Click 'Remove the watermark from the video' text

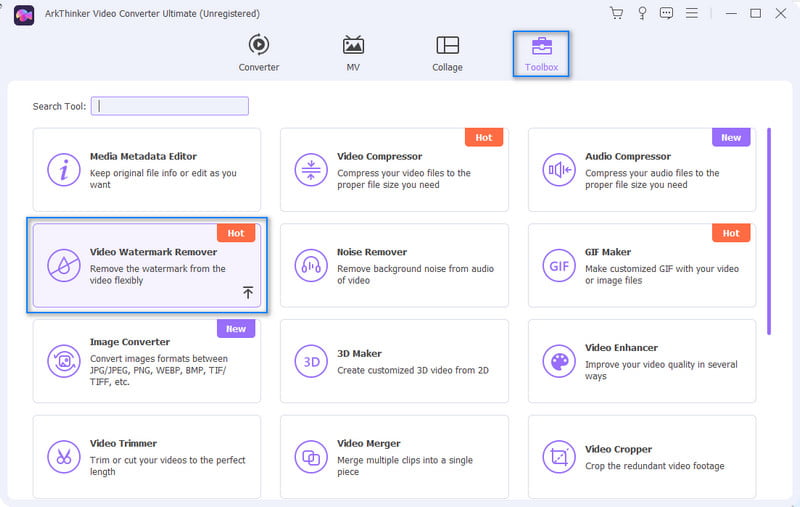point(158,274)
